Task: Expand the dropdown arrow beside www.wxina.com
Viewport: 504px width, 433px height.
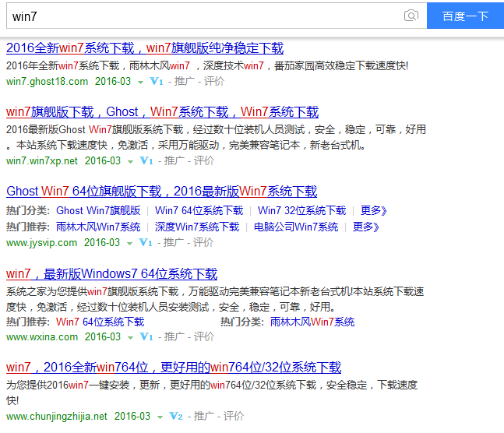Action: pyautogui.click(x=130, y=338)
